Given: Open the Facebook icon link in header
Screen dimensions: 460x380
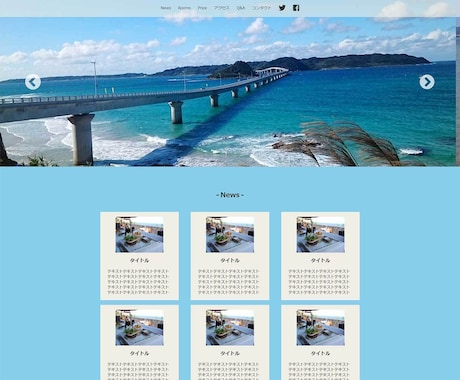Looking at the screenshot, I should pos(296,8).
